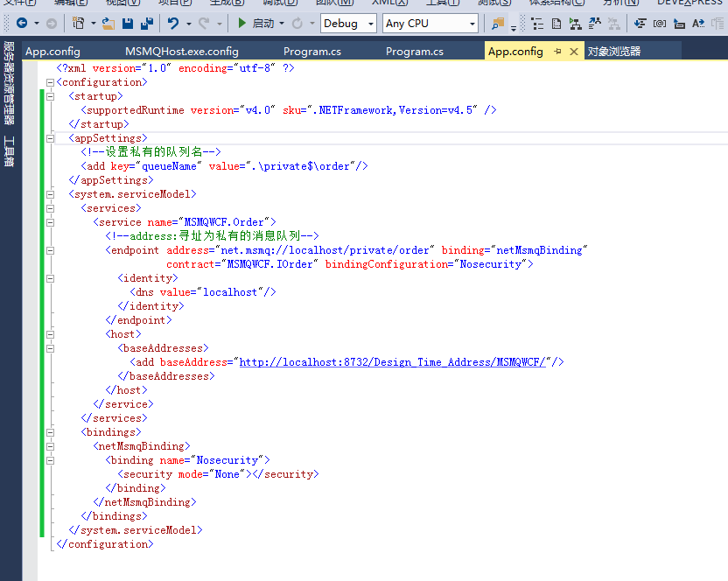The image size is (728, 581).
Task: Click the '.\private$\order' value text
Action: point(300,166)
